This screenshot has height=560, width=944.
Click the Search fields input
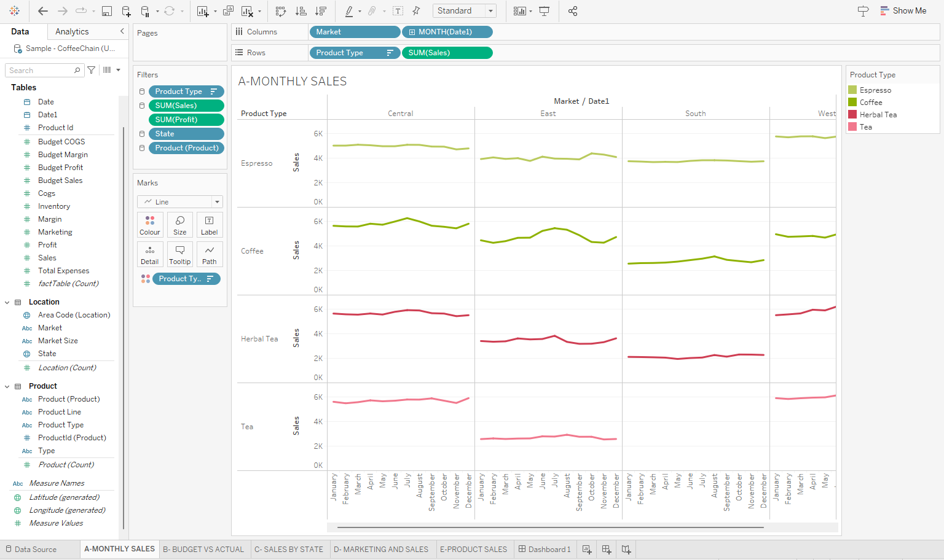coord(44,70)
